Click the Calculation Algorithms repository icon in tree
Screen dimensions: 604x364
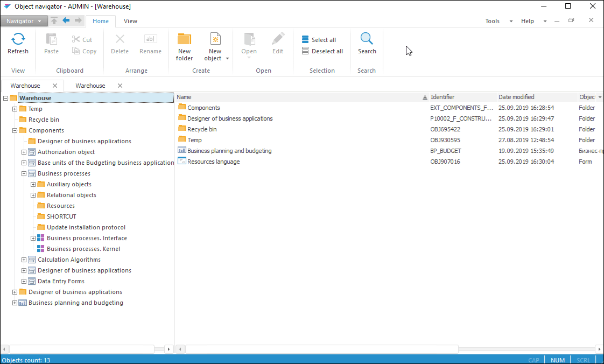pos(32,260)
